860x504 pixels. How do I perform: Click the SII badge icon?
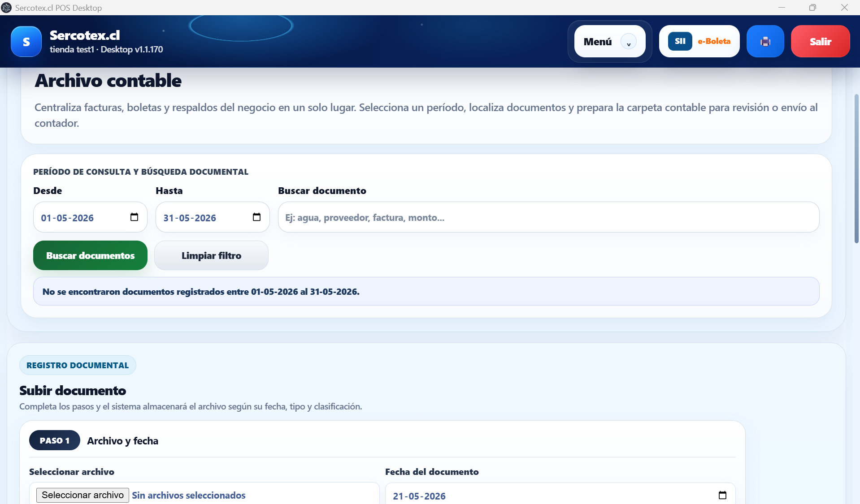pos(680,41)
